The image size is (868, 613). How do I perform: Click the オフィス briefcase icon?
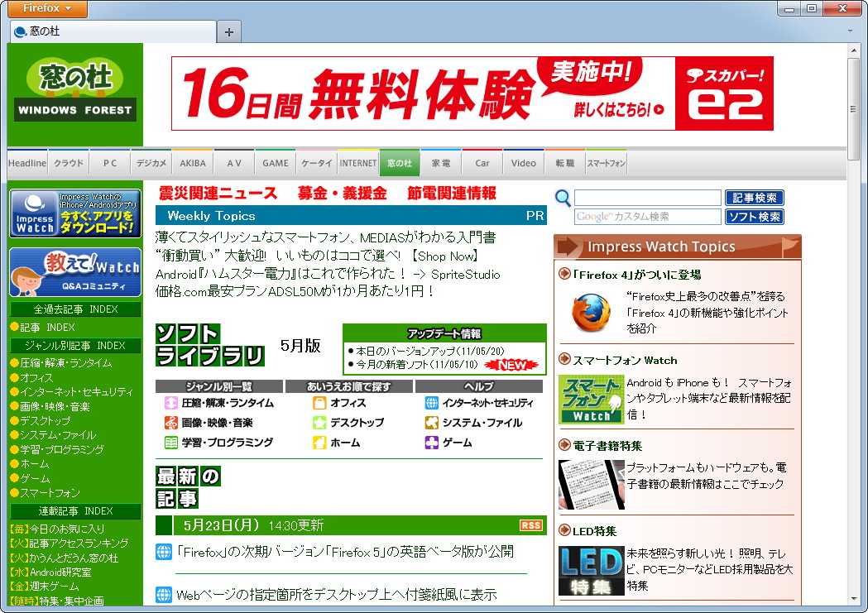click(320, 403)
